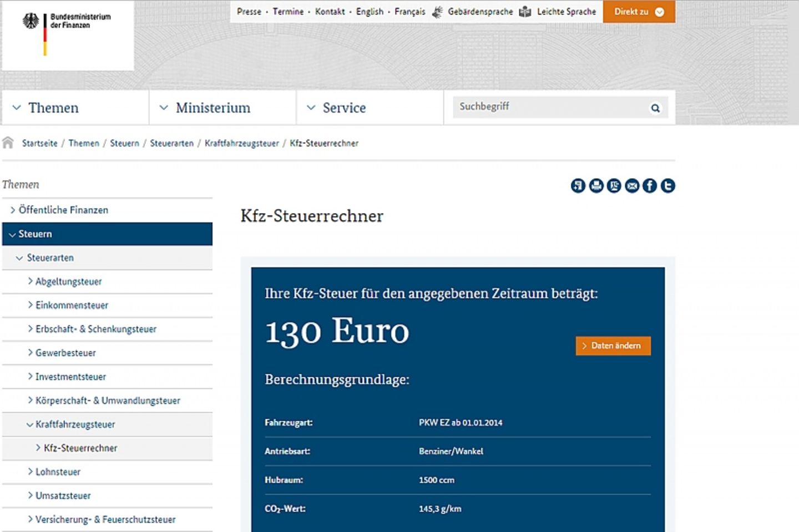Click the Termine link in top bar
This screenshot has width=799, height=532.
pyautogui.click(x=288, y=12)
